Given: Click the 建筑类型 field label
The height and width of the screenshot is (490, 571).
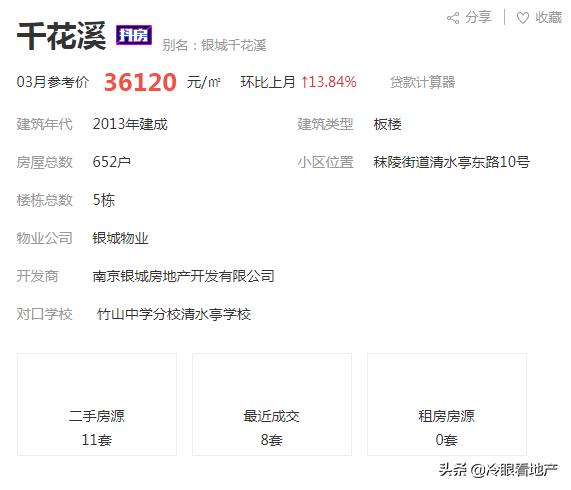Looking at the screenshot, I should pos(325,124).
